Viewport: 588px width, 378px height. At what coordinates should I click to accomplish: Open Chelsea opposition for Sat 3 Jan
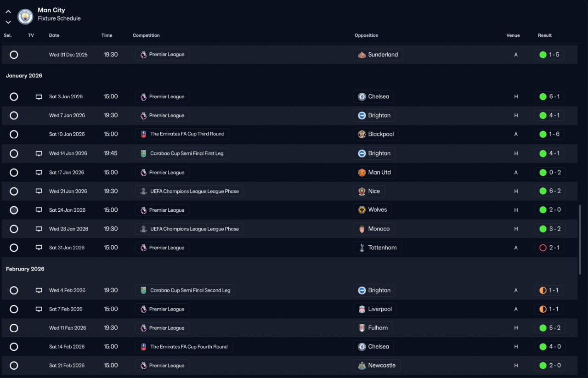pyautogui.click(x=373, y=97)
